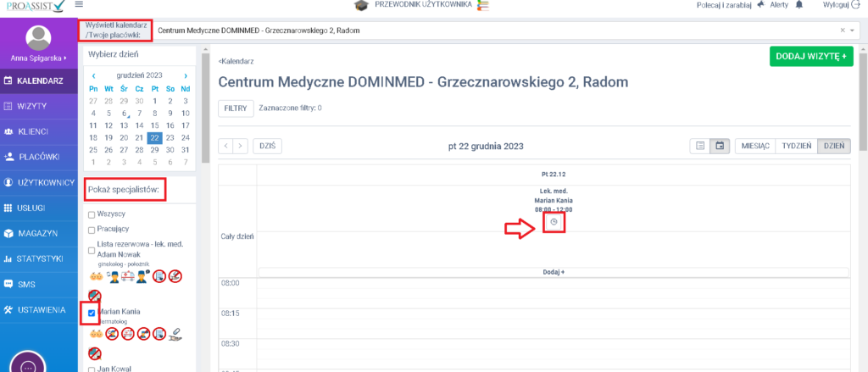The height and width of the screenshot is (372, 868).
Task: Click the Polecaj i zarabiaj megaphone
Action: tap(759, 5)
